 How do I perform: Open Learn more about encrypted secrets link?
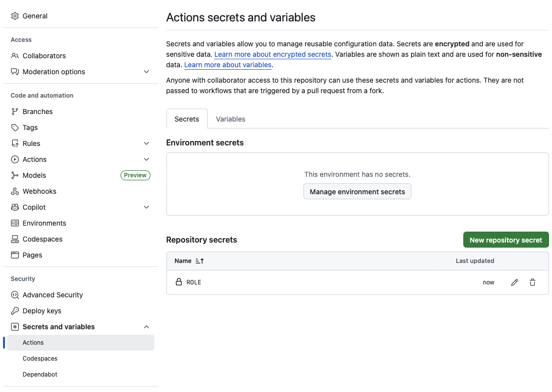pos(273,54)
